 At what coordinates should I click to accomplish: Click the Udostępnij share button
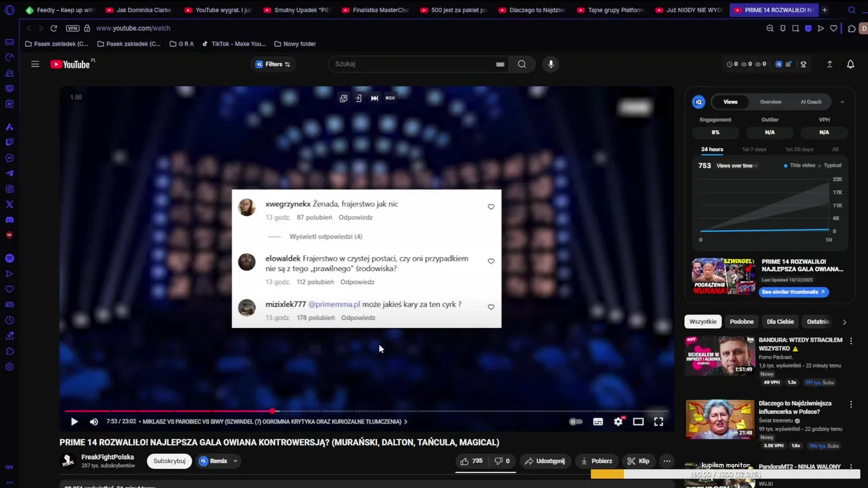pyautogui.click(x=545, y=461)
